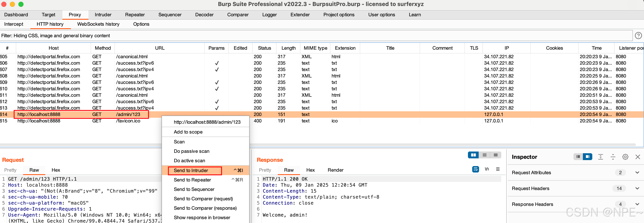
Task: Click the history table horizontal scrollbar
Action: point(318,145)
